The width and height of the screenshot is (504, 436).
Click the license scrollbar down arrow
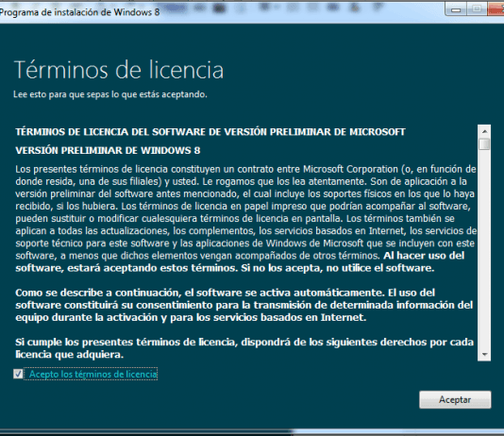click(x=484, y=355)
